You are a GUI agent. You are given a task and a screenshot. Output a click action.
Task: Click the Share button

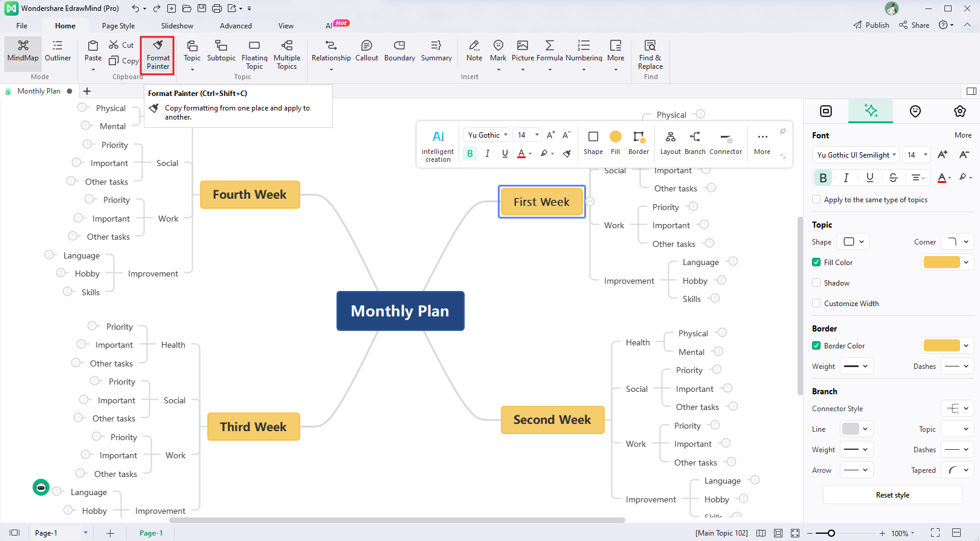914,25
